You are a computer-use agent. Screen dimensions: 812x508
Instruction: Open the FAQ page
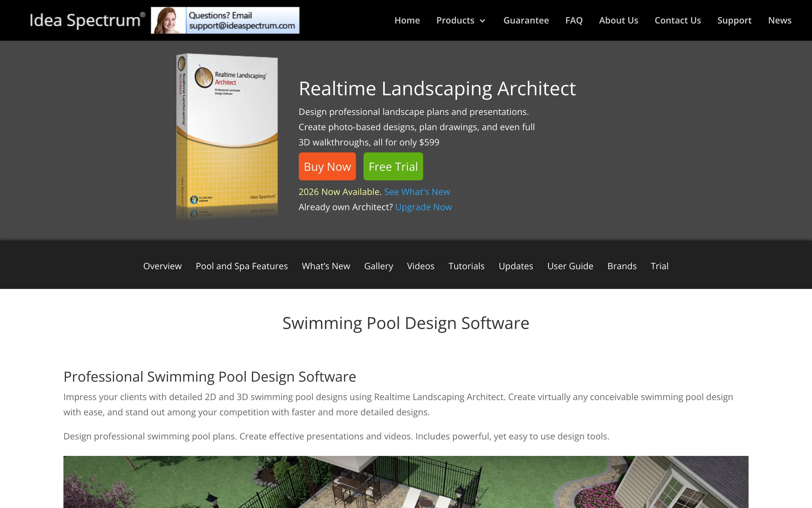coord(574,20)
